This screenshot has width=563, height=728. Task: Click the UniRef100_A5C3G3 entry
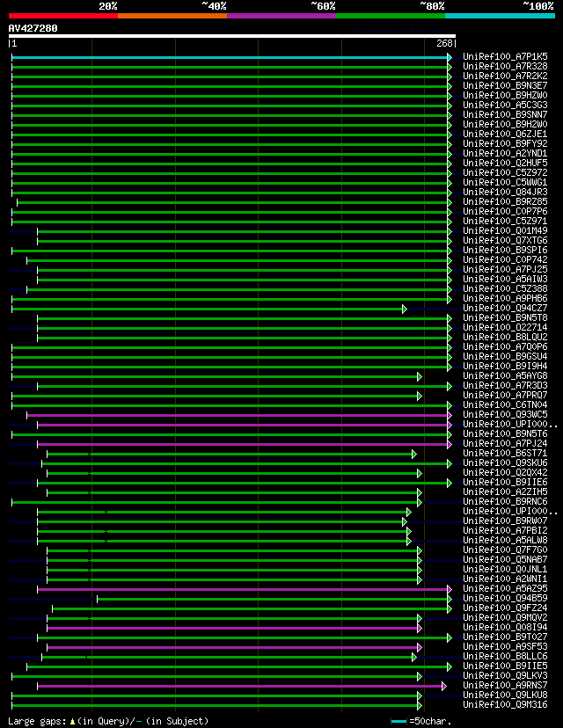(x=505, y=106)
